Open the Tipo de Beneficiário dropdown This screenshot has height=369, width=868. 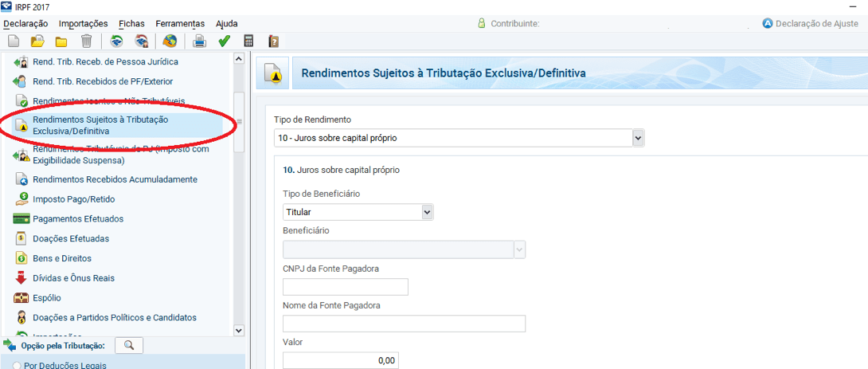pos(427,212)
